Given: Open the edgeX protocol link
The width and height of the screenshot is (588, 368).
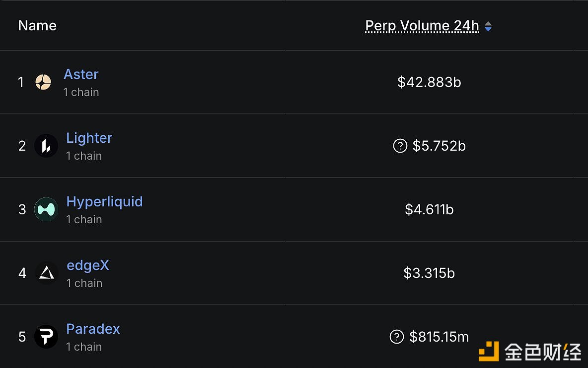Looking at the screenshot, I should pos(88,265).
